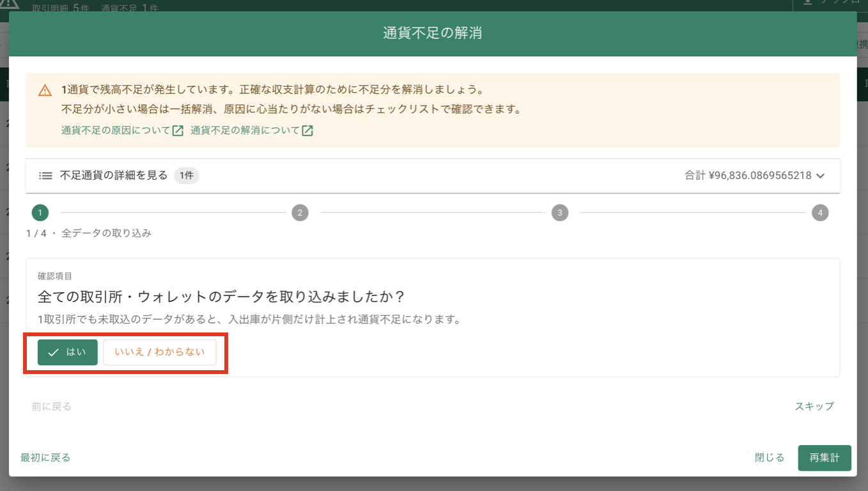Click the 合計 ¥96,836.0869565218 total
The height and width of the screenshot is (491, 868).
(x=748, y=176)
